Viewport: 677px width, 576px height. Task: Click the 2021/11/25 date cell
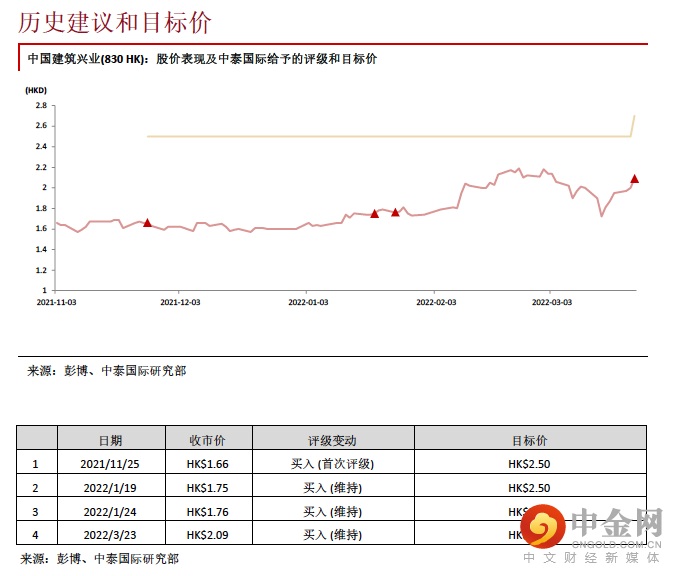pos(110,464)
